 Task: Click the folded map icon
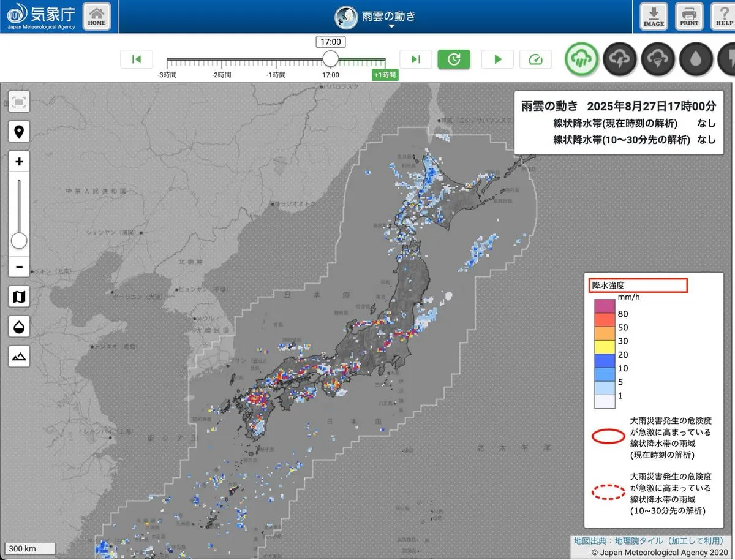pos(19,297)
